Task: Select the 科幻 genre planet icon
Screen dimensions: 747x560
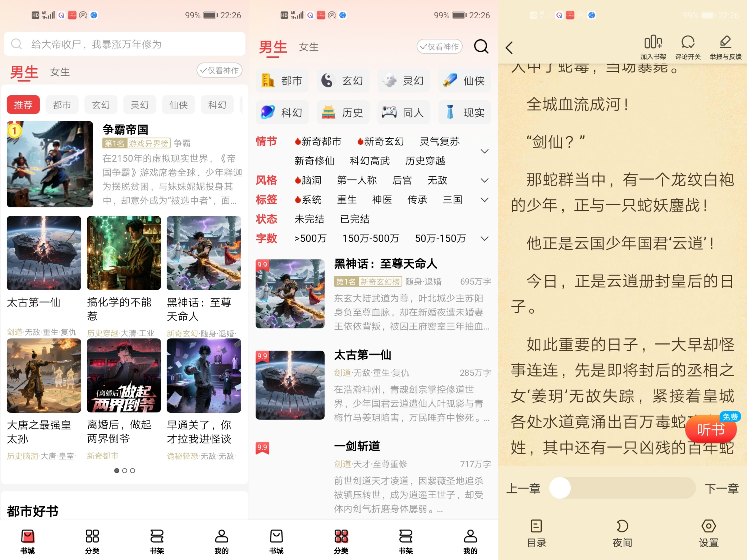Action: pos(268,112)
